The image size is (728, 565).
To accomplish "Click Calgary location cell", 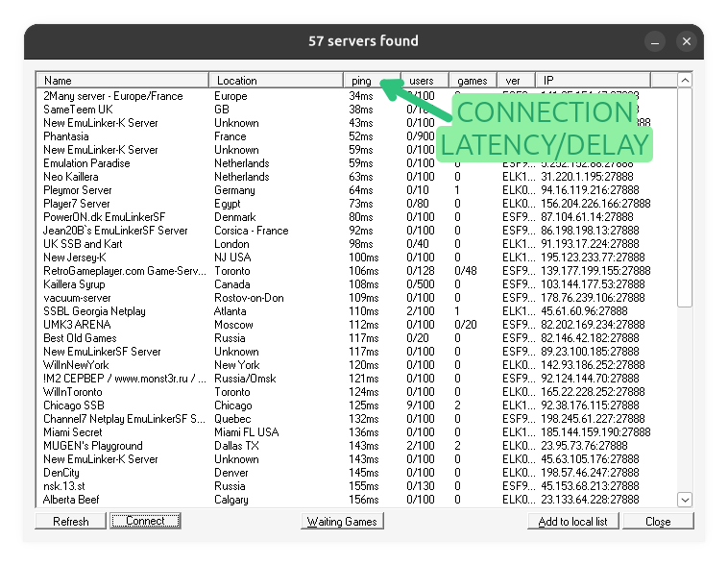I will point(231,501).
